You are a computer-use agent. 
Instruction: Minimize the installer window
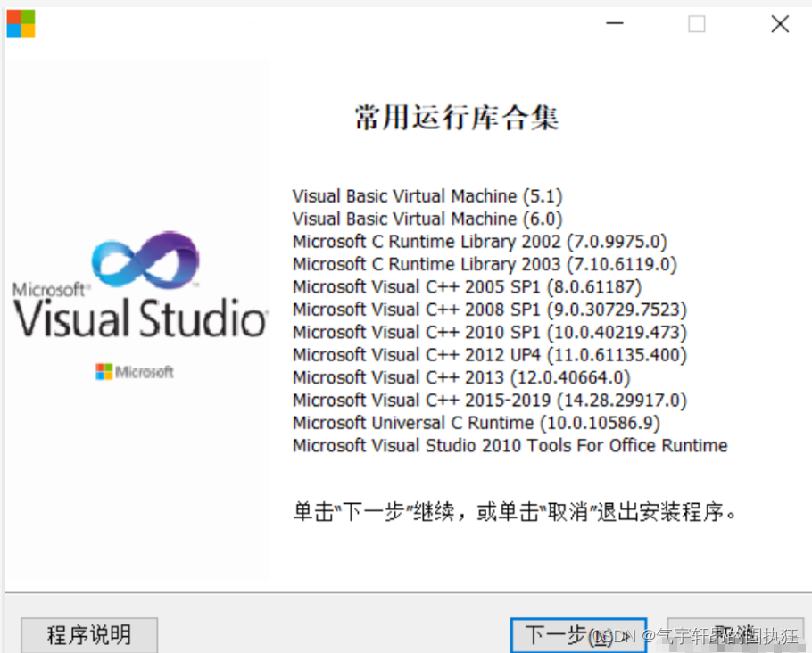pos(615,23)
